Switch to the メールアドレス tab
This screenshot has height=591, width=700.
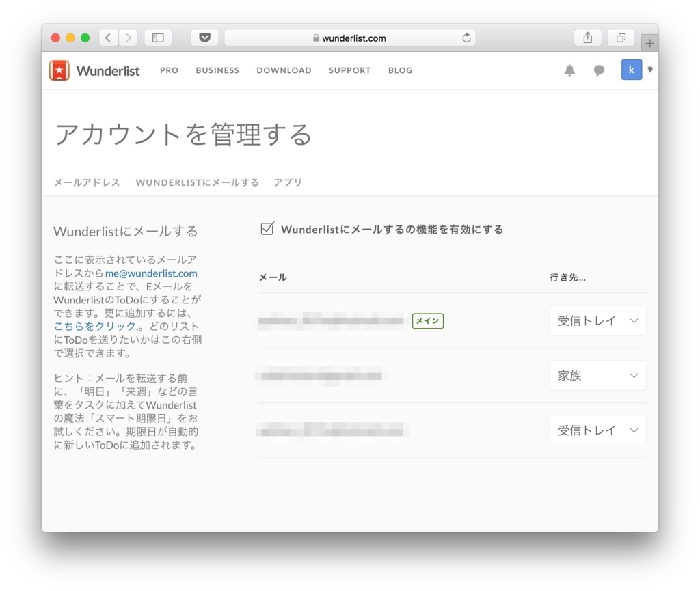pyautogui.click(x=87, y=182)
